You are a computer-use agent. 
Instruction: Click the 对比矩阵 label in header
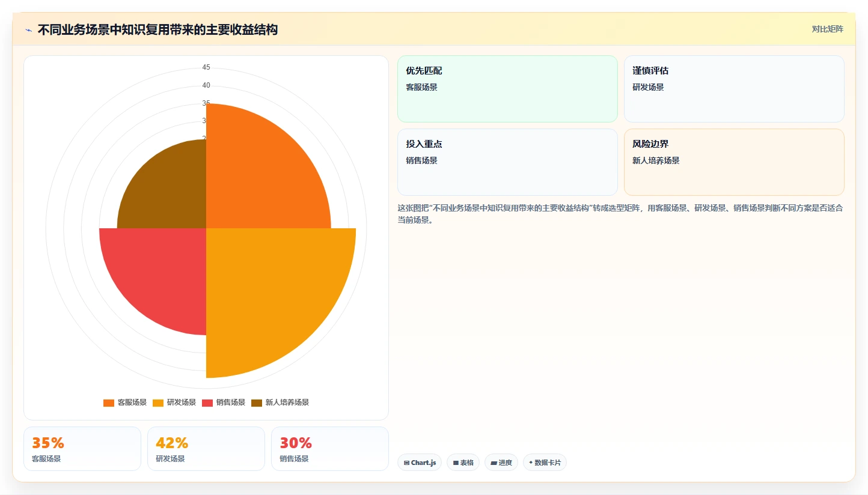[x=828, y=29]
